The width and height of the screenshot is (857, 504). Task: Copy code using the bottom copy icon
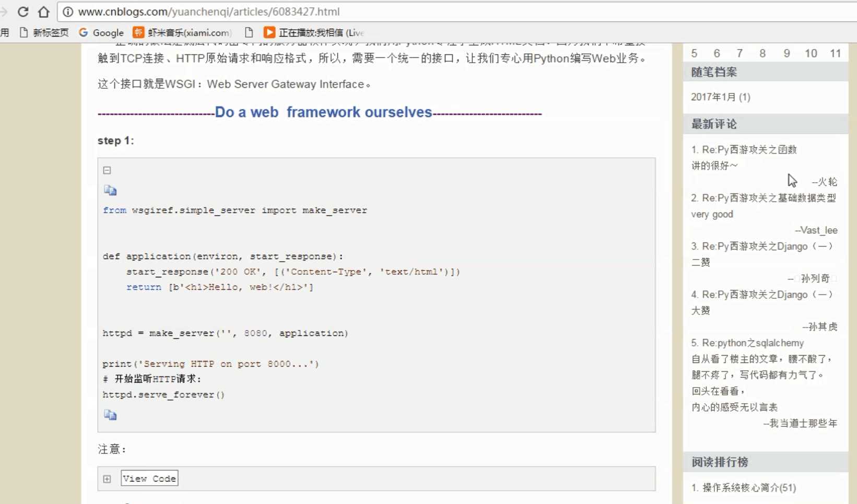110,415
